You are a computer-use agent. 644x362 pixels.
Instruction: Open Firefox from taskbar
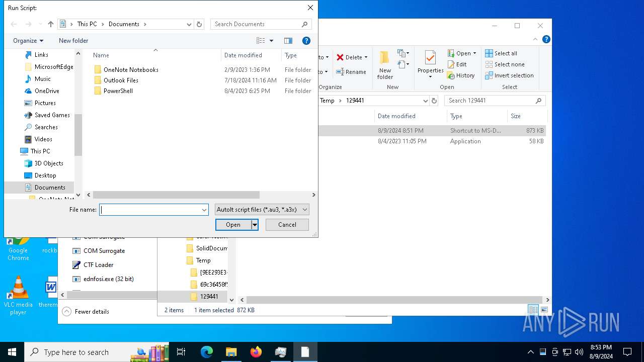coord(256,352)
